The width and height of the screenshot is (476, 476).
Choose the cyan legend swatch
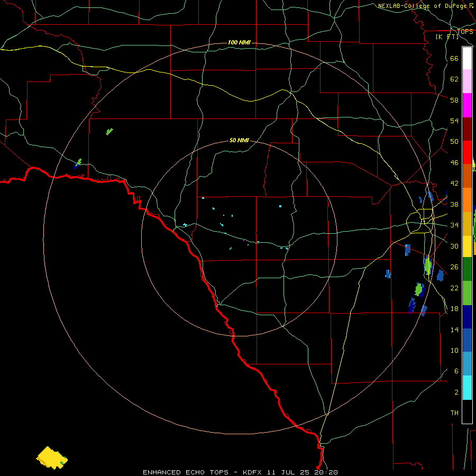click(x=467, y=388)
